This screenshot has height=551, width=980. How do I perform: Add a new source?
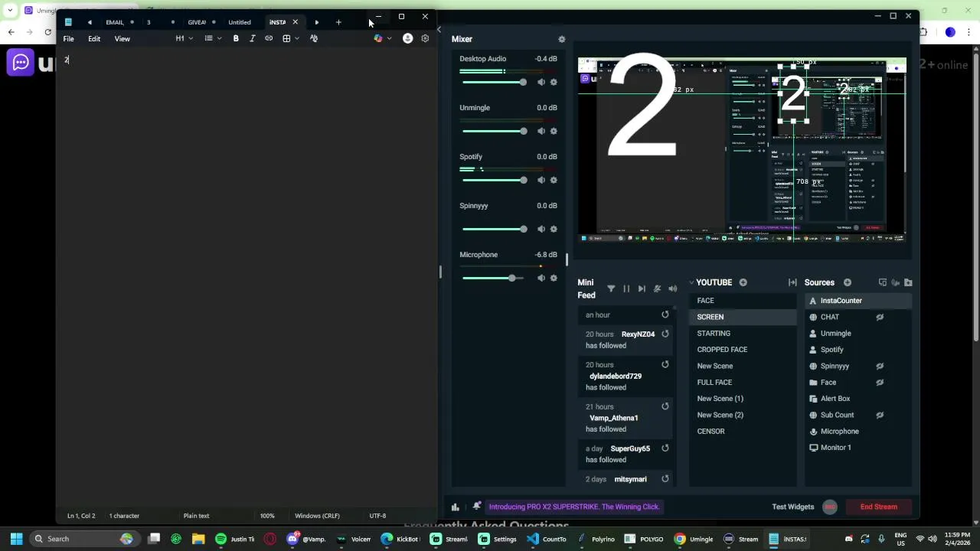tap(848, 282)
